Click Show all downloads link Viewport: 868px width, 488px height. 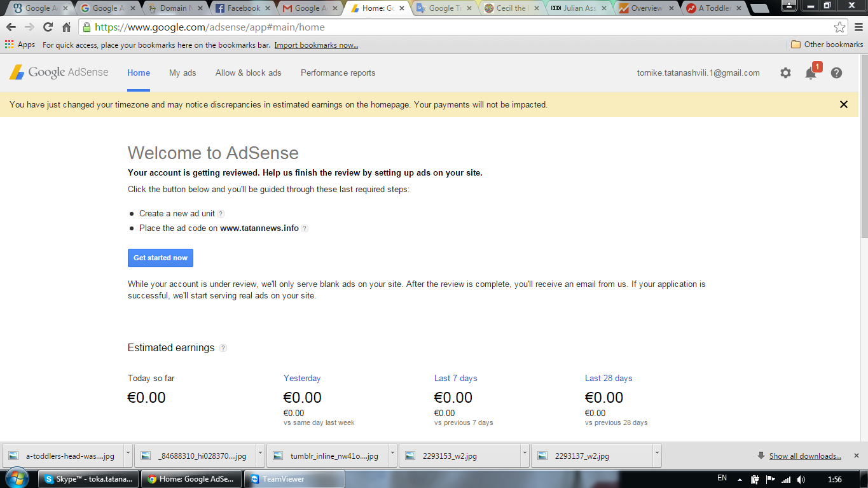(x=805, y=456)
